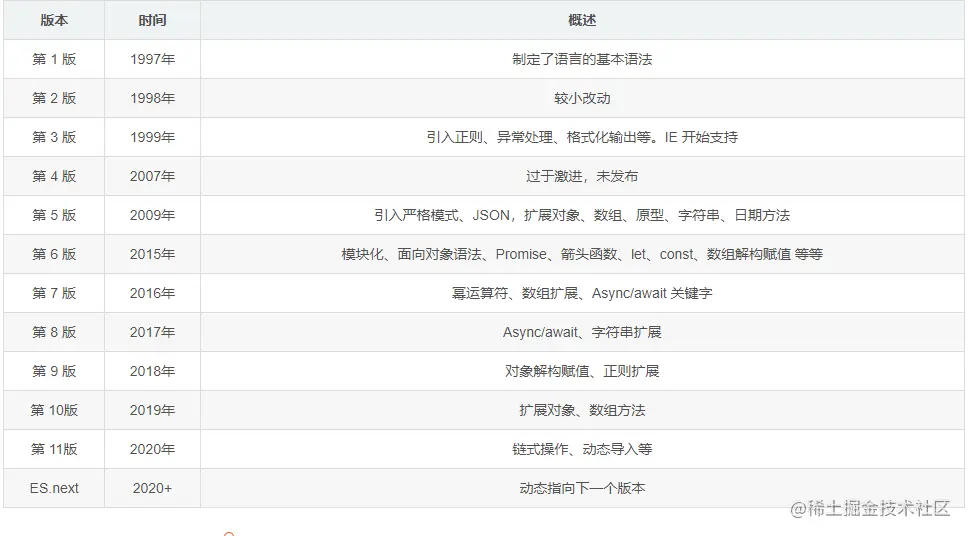Image resolution: width=968 pixels, height=536 pixels.
Task: Select the 第 3 版 cell
Action: coord(54,137)
